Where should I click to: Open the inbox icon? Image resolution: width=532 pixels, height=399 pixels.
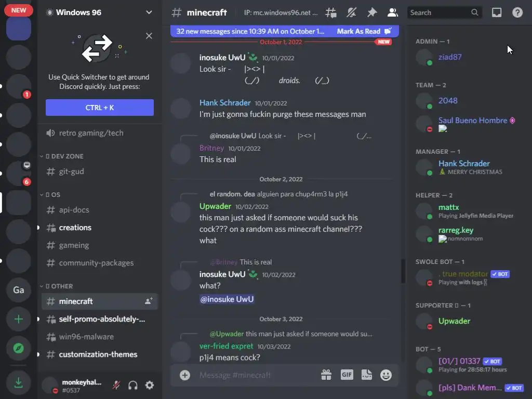pos(497,12)
